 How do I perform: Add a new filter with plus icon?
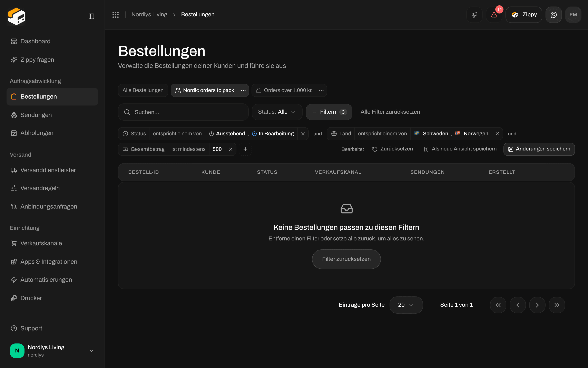pyautogui.click(x=245, y=149)
